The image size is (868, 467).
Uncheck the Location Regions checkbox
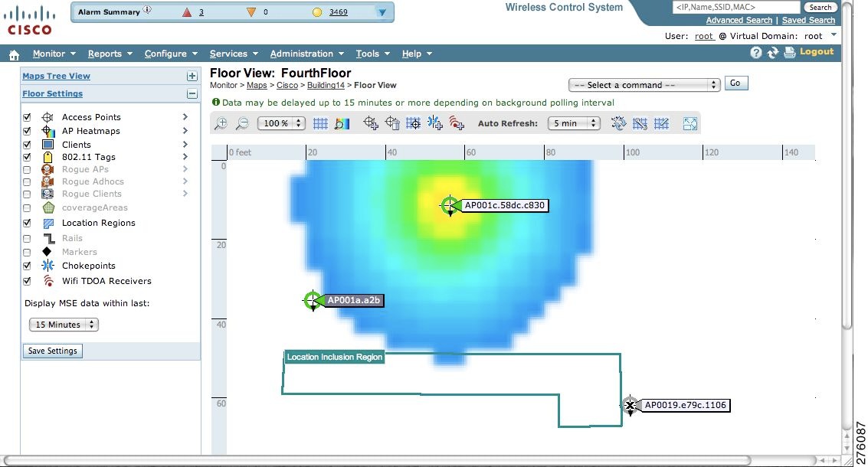[x=27, y=223]
